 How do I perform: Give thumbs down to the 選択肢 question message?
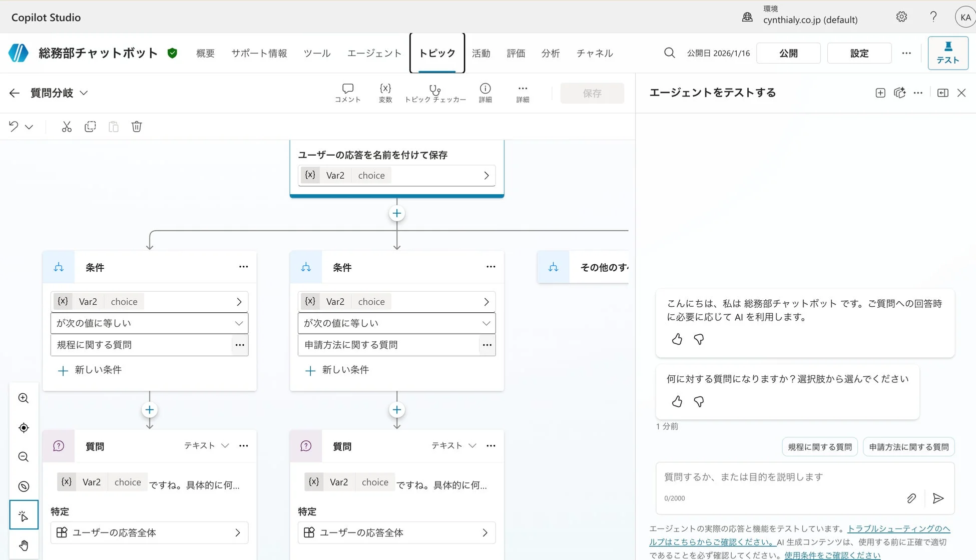(698, 401)
